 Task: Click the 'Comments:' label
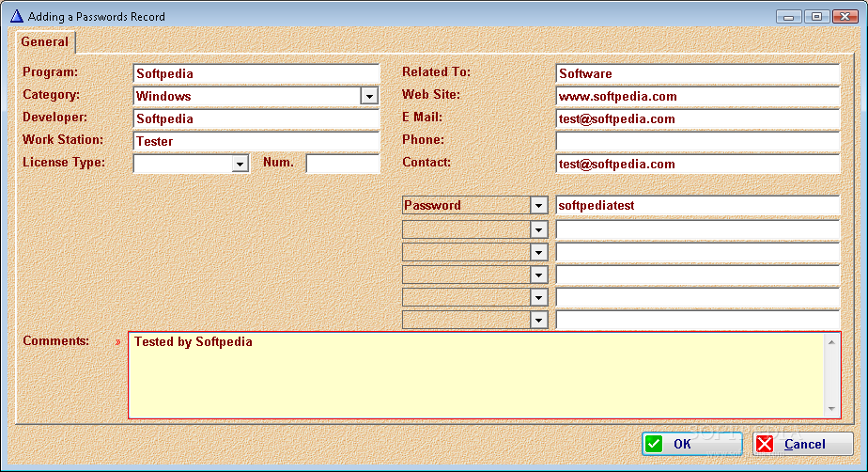(56, 340)
